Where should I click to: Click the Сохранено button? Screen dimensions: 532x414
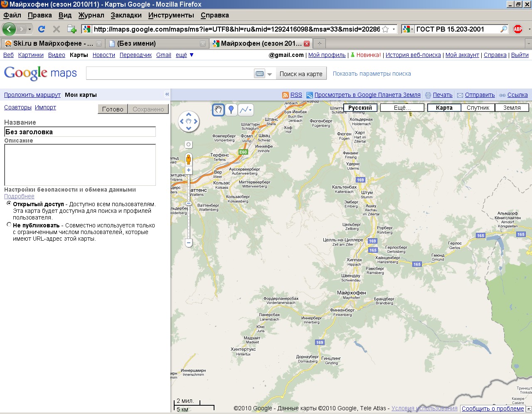tap(148, 109)
